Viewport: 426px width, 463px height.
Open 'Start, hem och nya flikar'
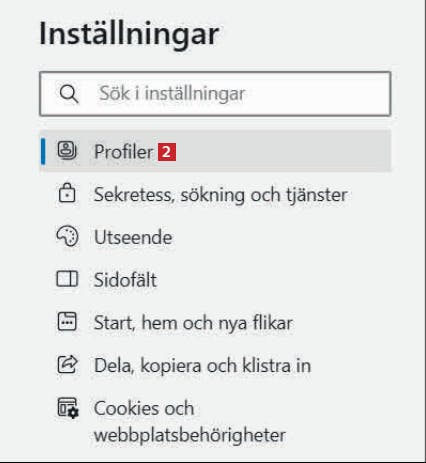[x=215, y=322]
